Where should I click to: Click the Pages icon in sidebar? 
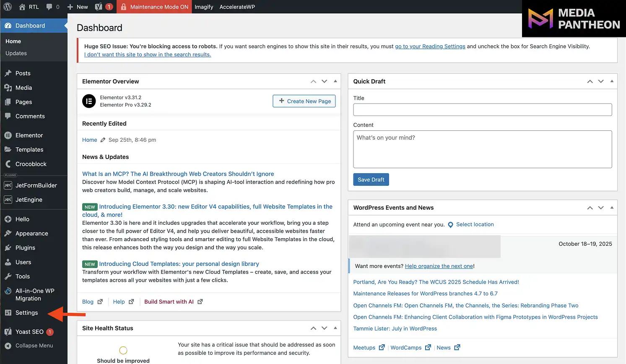click(8, 102)
